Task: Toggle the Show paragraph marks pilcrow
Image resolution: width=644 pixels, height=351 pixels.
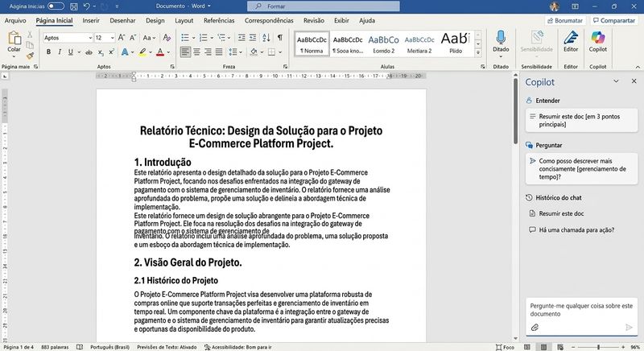Action: pyautogui.click(x=279, y=38)
